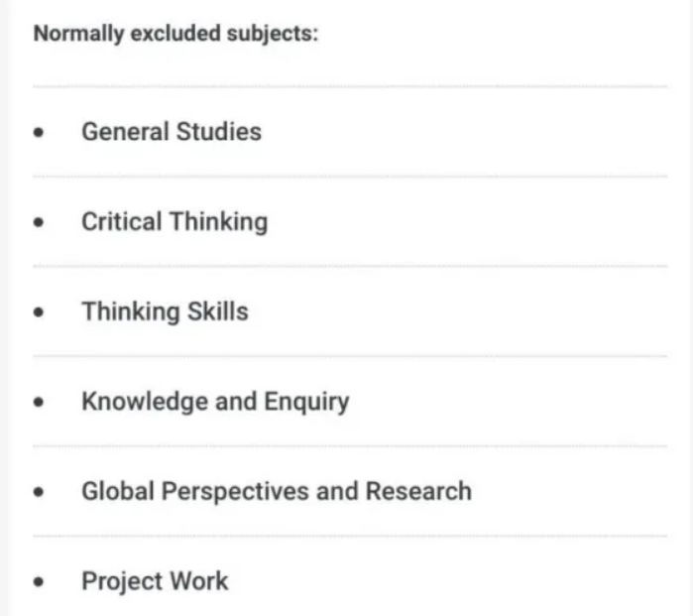The height and width of the screenshot is (616, 693).
Task: Click the bullet beside Project Work
Action: [x=39, y=582]
